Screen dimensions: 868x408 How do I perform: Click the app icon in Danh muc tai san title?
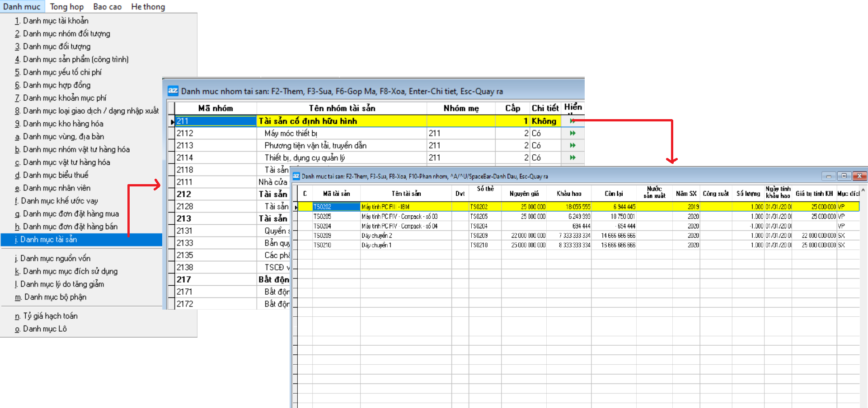pos(296,176)
